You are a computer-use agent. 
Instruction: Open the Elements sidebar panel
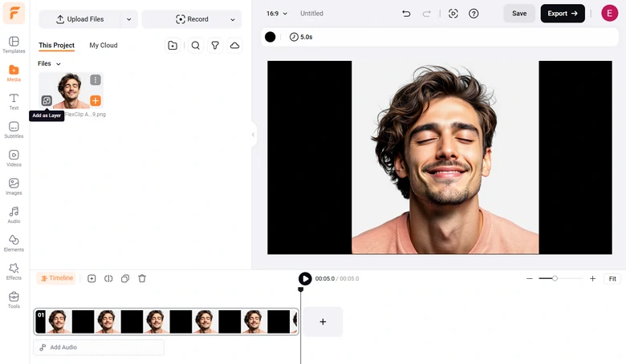[x=14, y=243]
